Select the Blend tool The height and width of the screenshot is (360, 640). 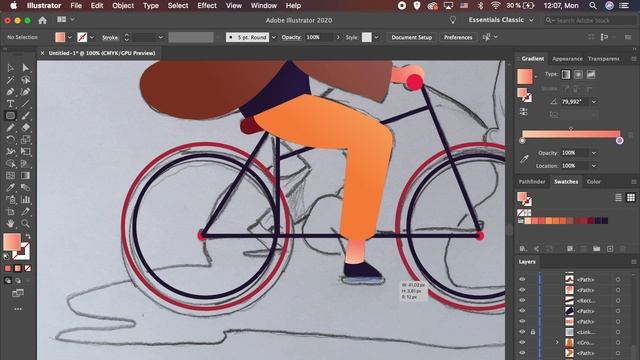[x=25, y=187]
